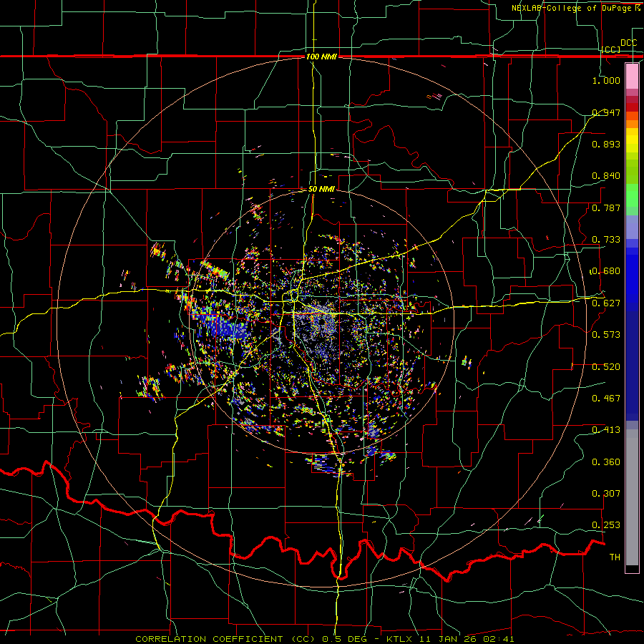Screen dimensions: 644x644
Task: Click the 50 NMI range ring label
Action: point(321,190)
